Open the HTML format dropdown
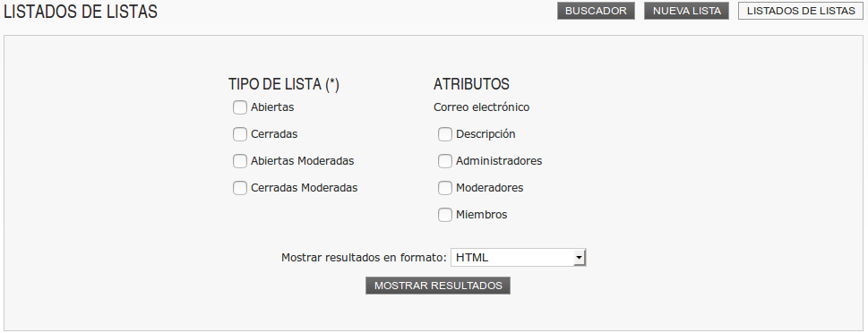868x333 pixels. click(x=518, y=257)
